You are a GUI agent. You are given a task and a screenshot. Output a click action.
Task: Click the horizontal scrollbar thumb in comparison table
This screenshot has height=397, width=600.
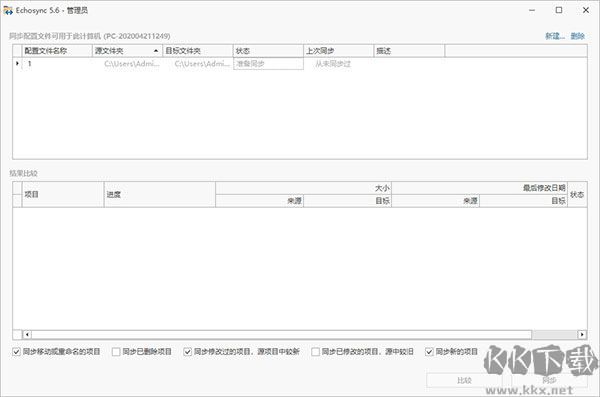(282, 335)
